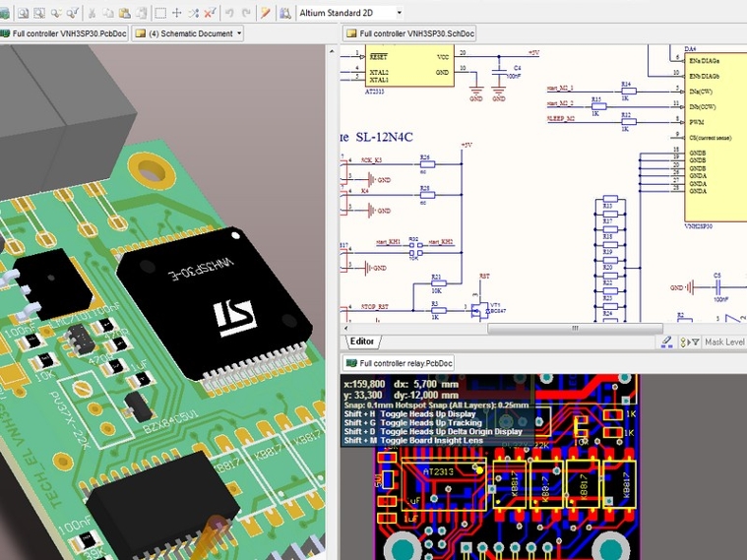Open the Altium Standard 2D view dropdown
Screen dimensions: 747x560
coord(400,13)
